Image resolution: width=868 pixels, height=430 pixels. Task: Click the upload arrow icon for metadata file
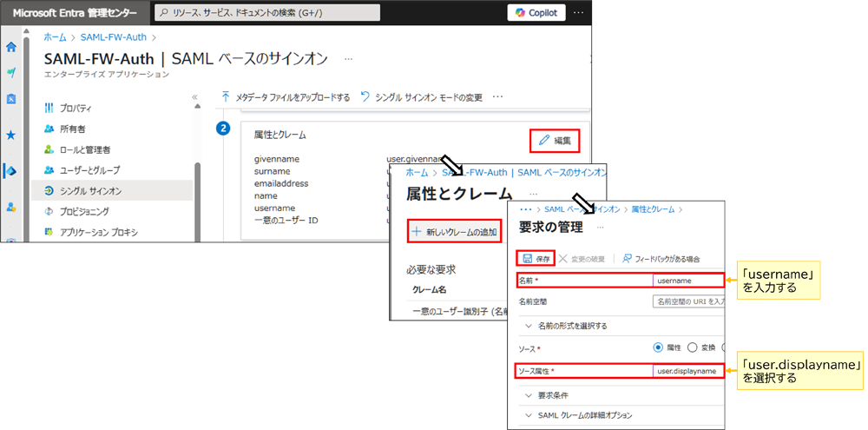[x=226, y=97]
